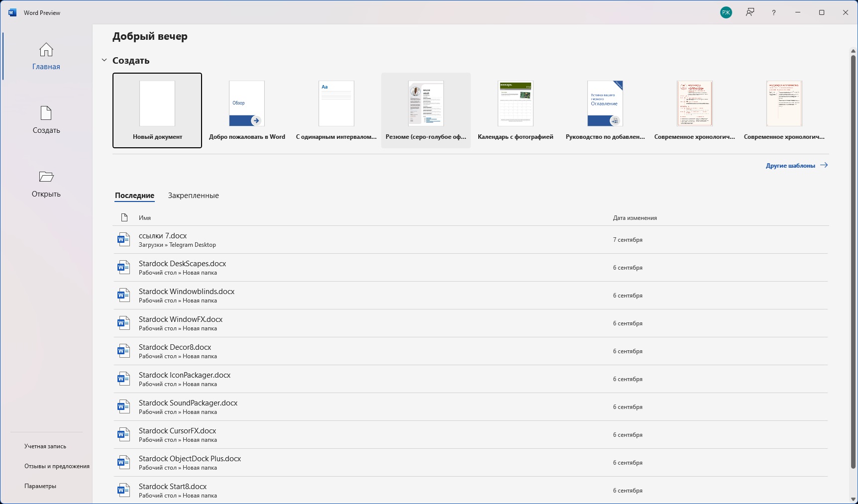
Task: Click the question mark help icon
Action: click(774, 12)
